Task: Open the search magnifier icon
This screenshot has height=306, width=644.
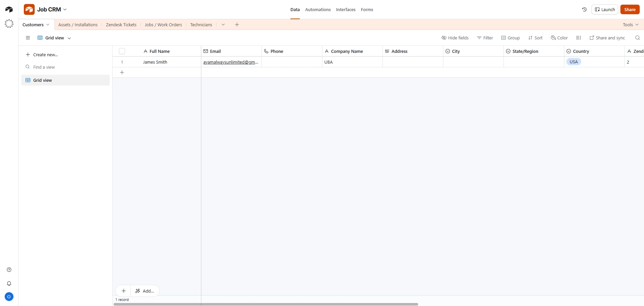Action: pos(637,38)
